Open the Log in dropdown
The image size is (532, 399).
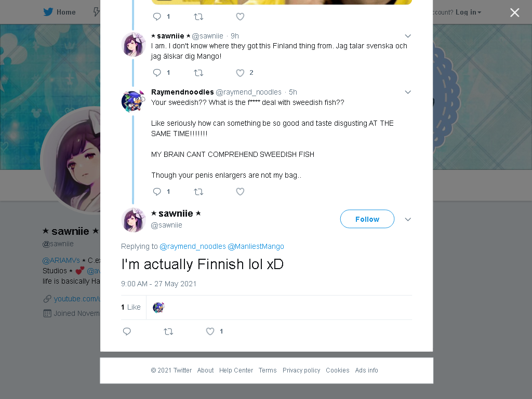click(468, 12)
